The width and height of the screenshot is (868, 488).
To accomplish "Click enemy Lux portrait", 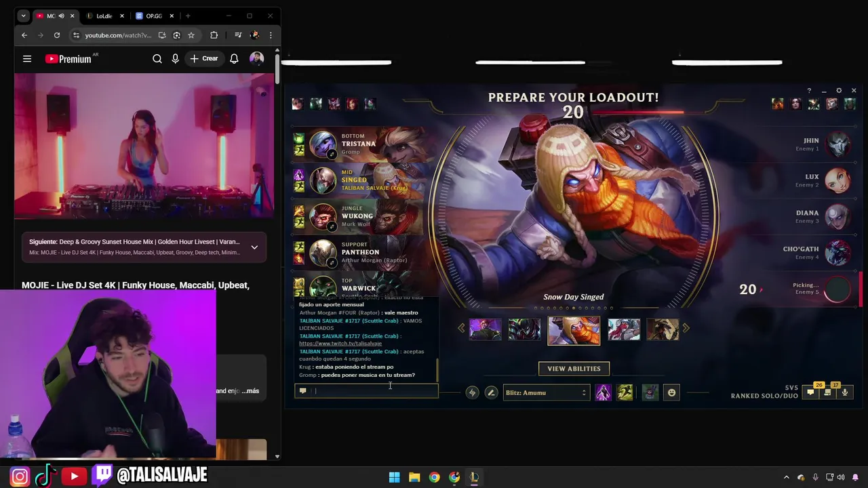I will (x=838, y=180).
